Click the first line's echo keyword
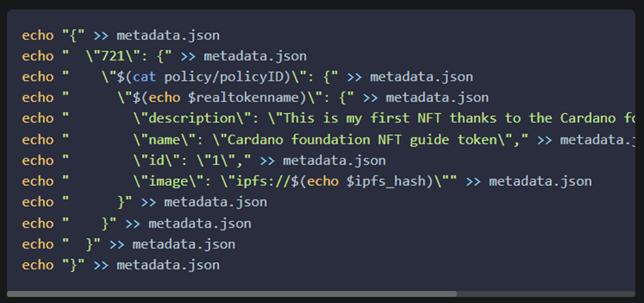644x303 pixels. coord(38,35)
